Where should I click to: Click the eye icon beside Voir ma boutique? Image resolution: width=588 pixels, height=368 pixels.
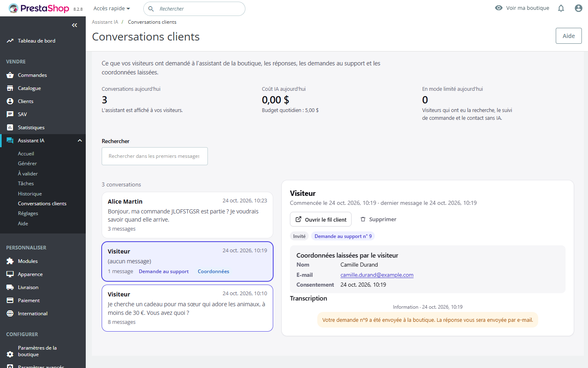499,8
